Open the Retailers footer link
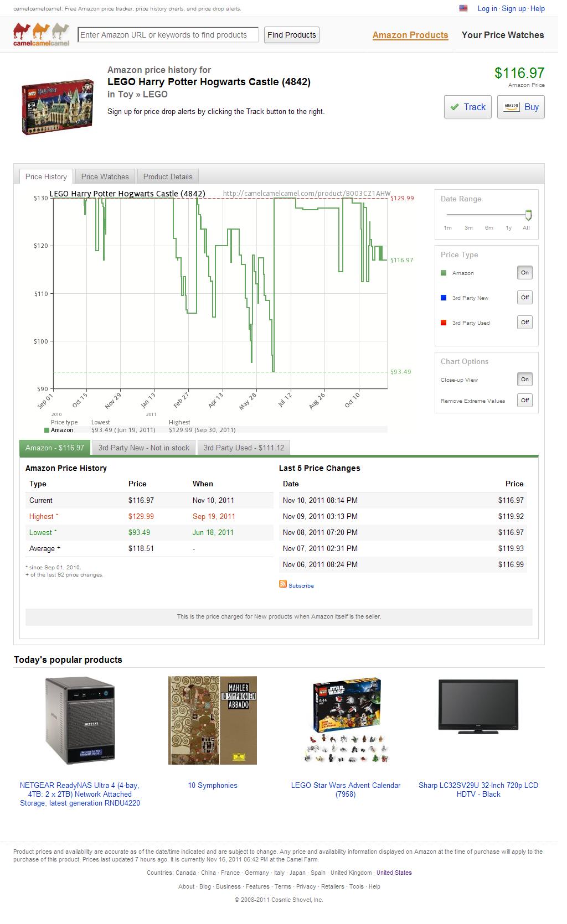 (x=333, y=886)
